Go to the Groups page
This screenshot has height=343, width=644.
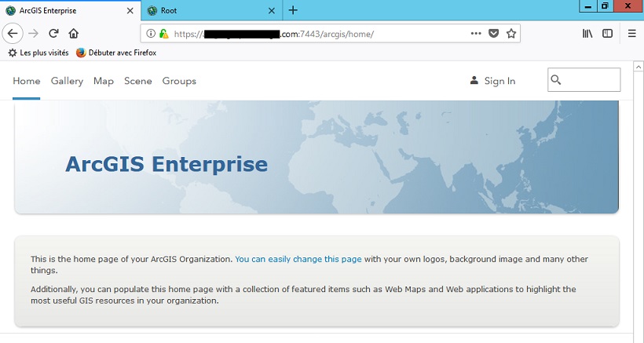(x=179, y=81)
